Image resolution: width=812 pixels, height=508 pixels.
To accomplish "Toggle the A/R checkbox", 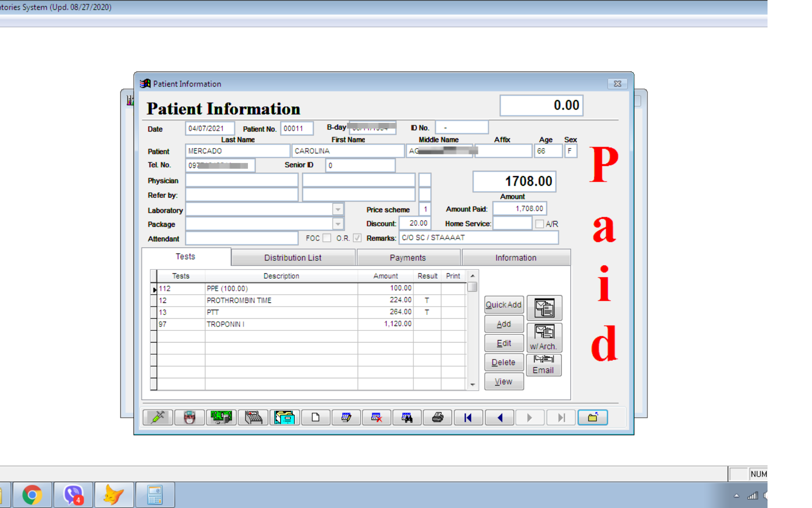I will click(539, 224).
